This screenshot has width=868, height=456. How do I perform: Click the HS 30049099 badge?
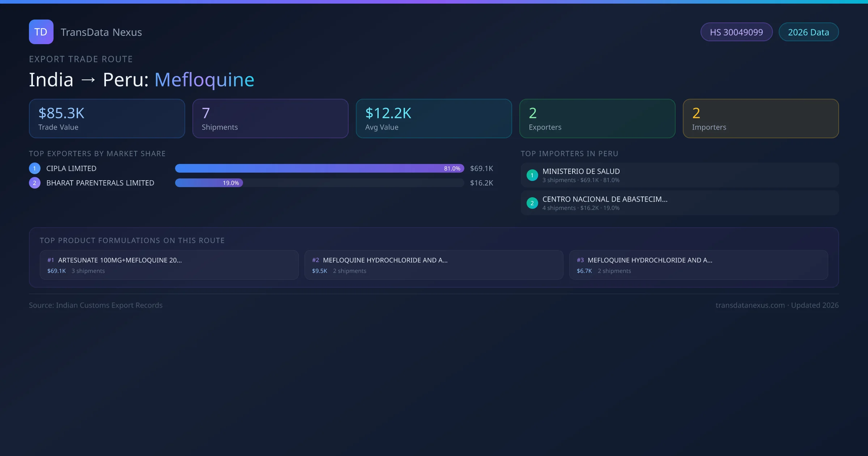click(x=736, y=32)
